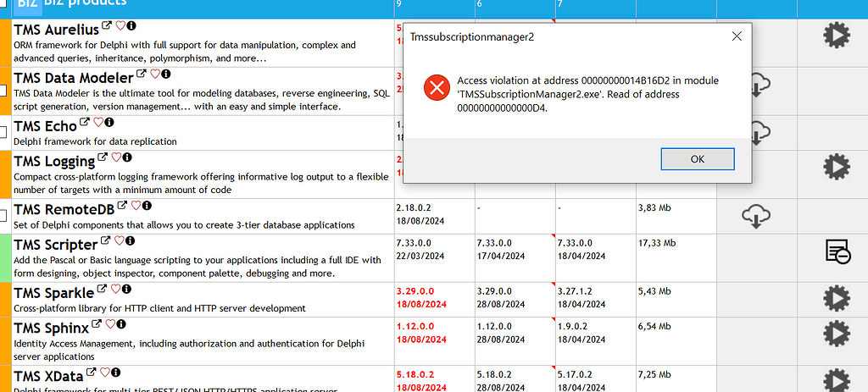The width and height of the screenshot is (868, 392).
Task: Click the TMS Sphinx product title
Action: 51,328
